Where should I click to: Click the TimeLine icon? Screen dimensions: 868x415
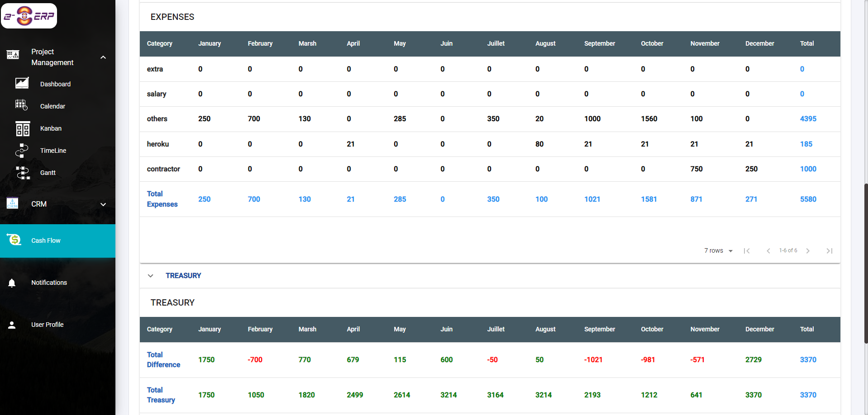pos(22,151)
